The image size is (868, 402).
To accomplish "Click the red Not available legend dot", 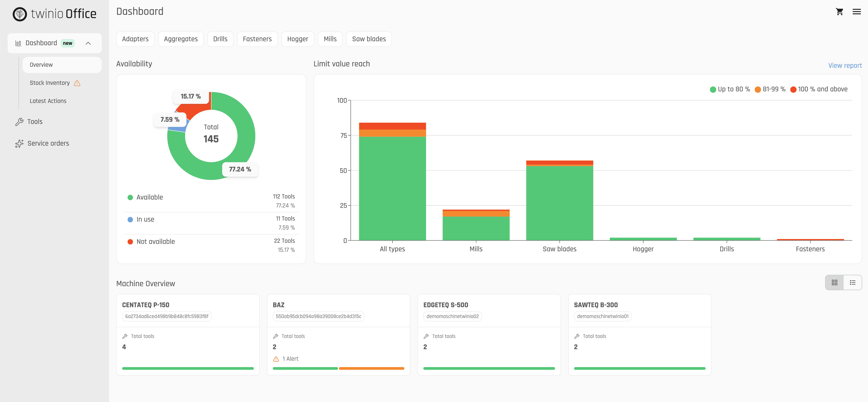I will pyautogui.click(x=130, y=242).
